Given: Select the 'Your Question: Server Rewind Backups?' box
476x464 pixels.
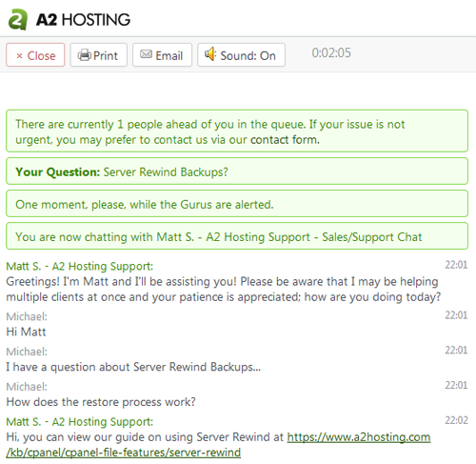Looking at the screenshot, I should coord(237,171).
